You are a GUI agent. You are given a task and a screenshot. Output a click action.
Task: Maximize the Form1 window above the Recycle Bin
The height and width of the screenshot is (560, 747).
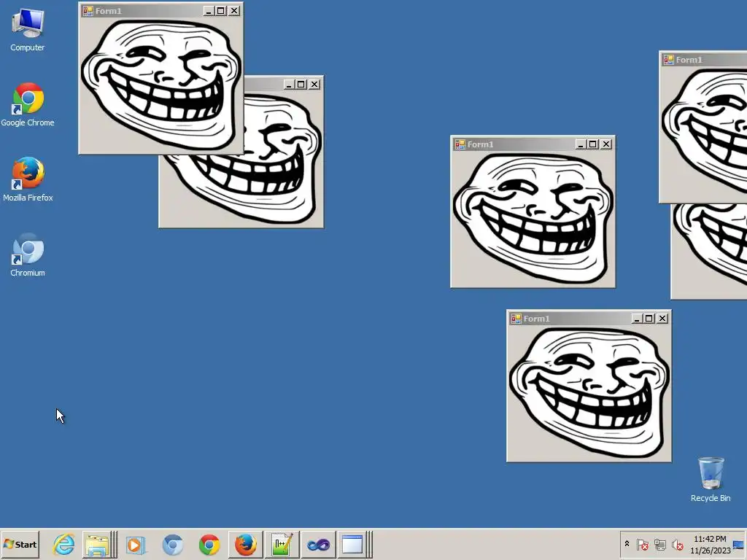[649, 318]
